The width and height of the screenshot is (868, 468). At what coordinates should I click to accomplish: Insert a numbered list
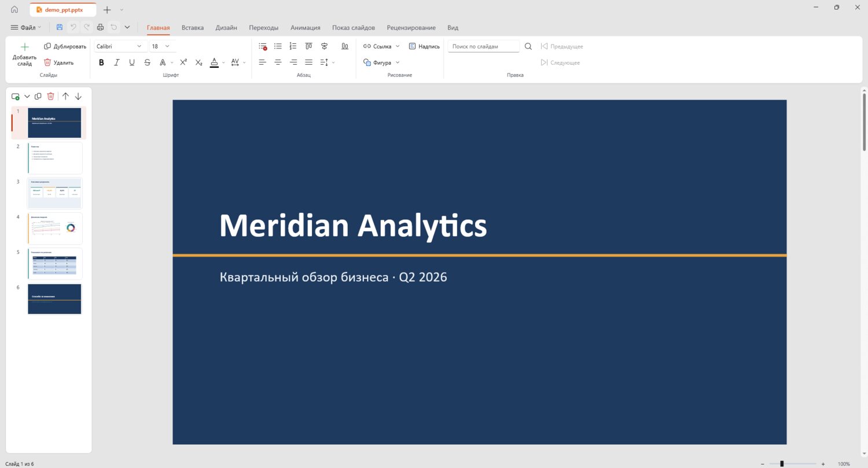(x=293, y=46)
